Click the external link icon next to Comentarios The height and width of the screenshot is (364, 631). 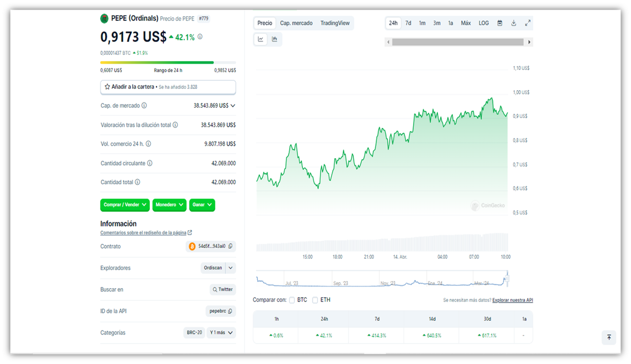click(x=190, y=232)
